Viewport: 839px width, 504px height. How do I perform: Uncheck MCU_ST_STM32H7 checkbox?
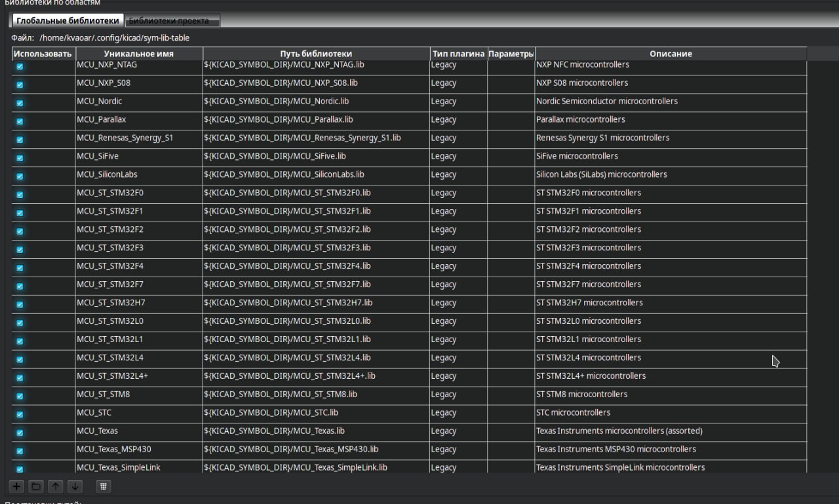(x=20, y=305)
